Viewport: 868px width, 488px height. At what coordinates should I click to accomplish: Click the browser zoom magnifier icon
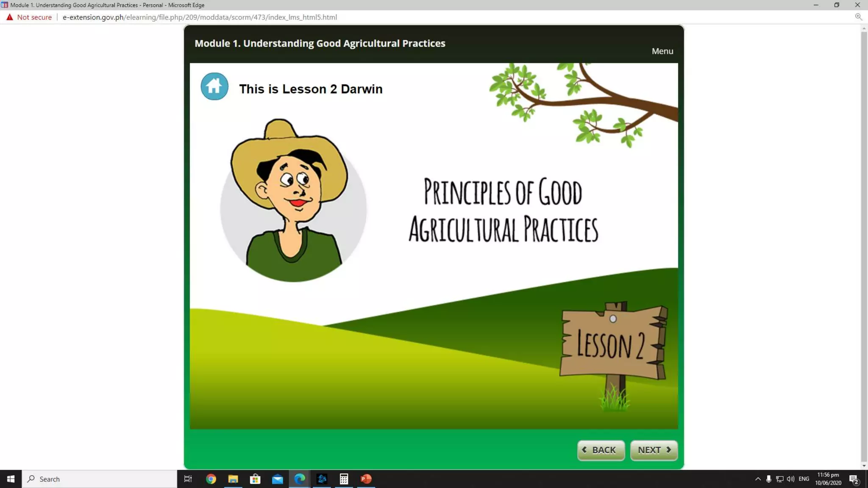858,17
